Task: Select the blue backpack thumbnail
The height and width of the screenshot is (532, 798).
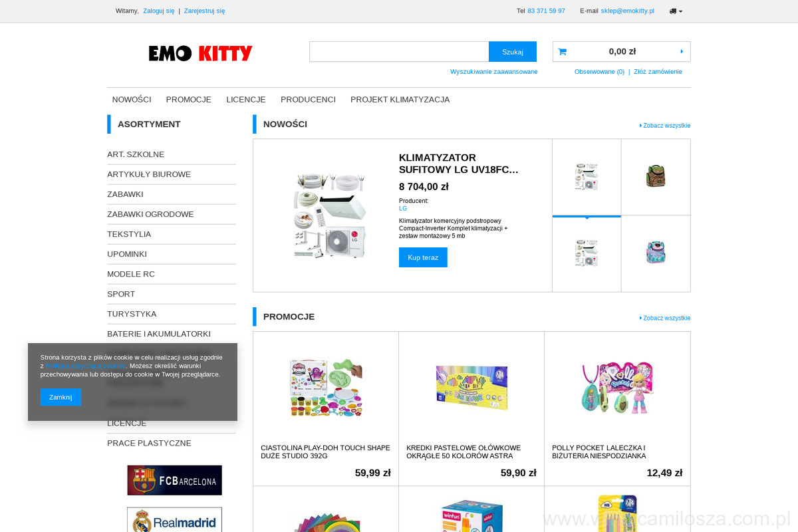Action: 656,253
